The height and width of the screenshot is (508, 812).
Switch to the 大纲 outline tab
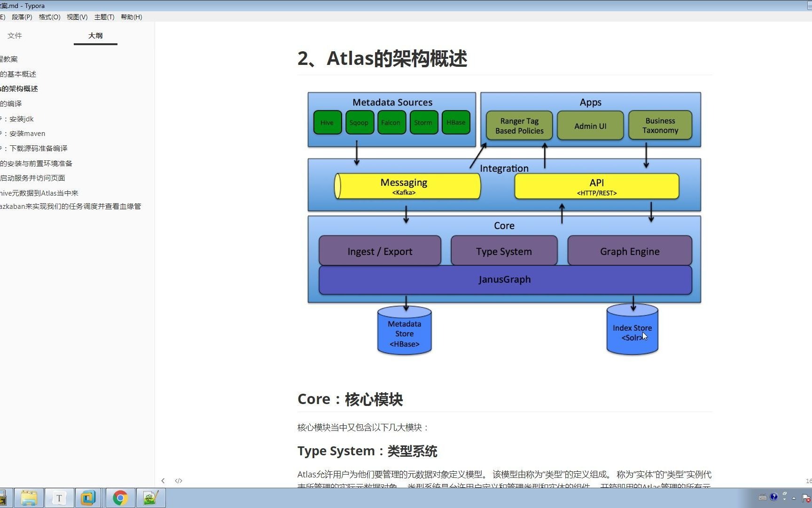95,36
